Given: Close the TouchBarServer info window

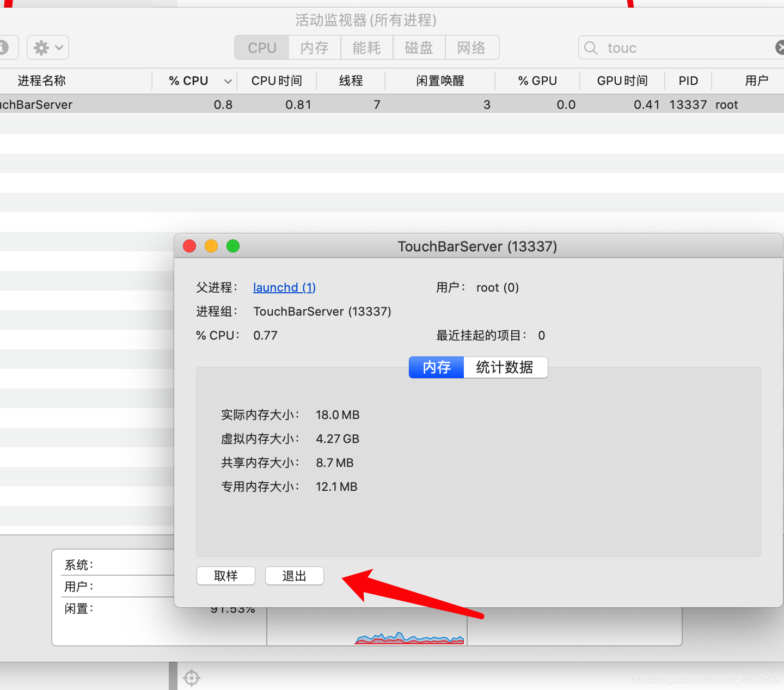Looking at the screenshot, I should pyautogui.click(x=189, y=246).
